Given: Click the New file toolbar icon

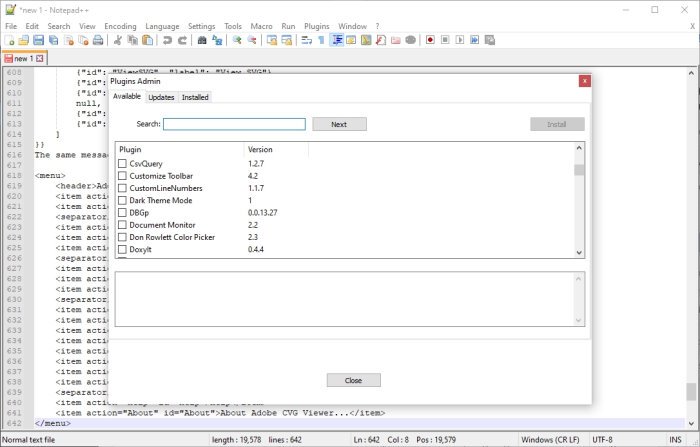Looking at the screenshot, I should pos(9,40).
